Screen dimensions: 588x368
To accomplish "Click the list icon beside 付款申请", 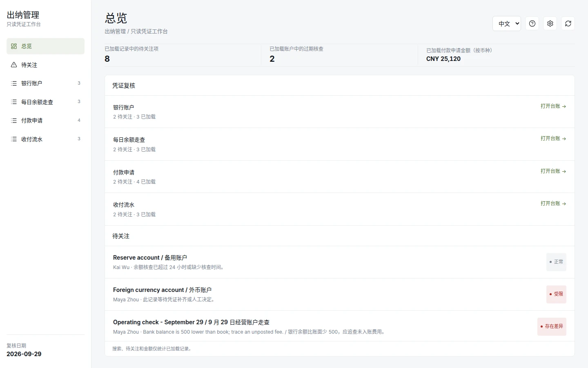I will tap(14, 121).
